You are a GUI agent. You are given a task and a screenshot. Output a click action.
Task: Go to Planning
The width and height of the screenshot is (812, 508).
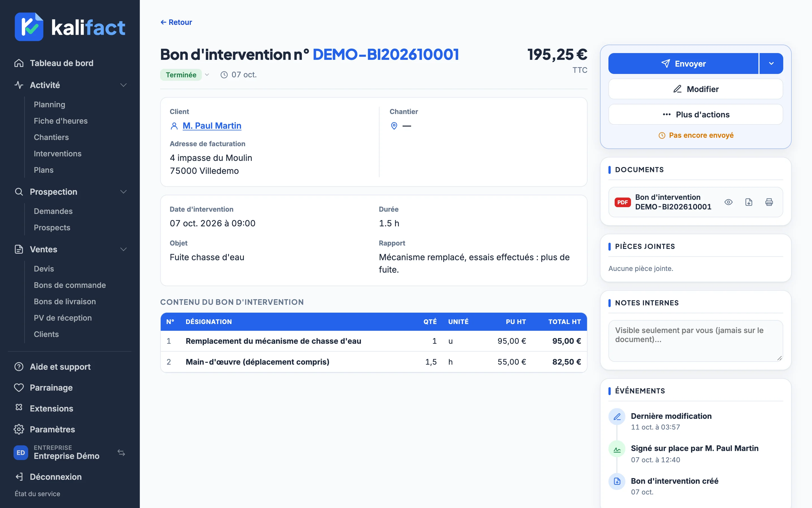(x=49, y=104)
